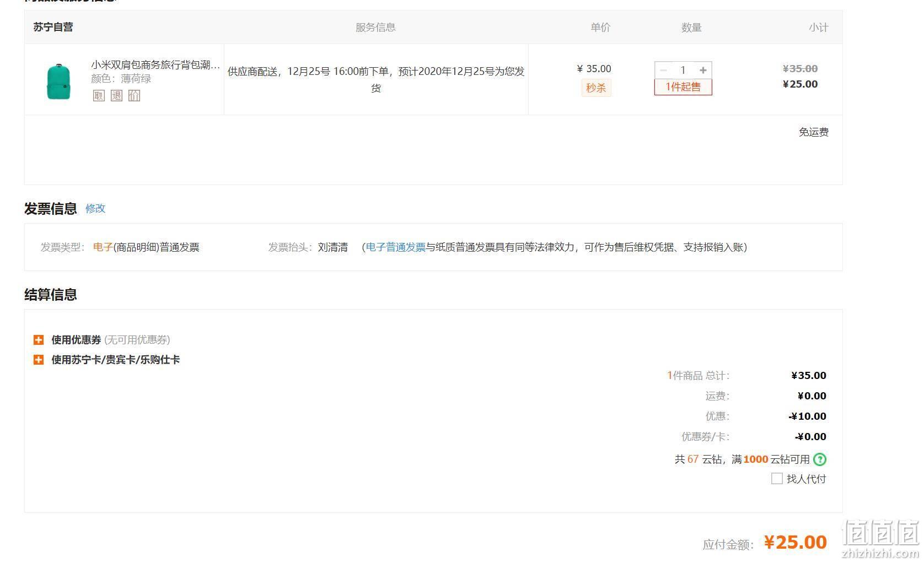Click the 使用优惠券 label text
This screenshot has width=924, height=563.
[76, 340]
